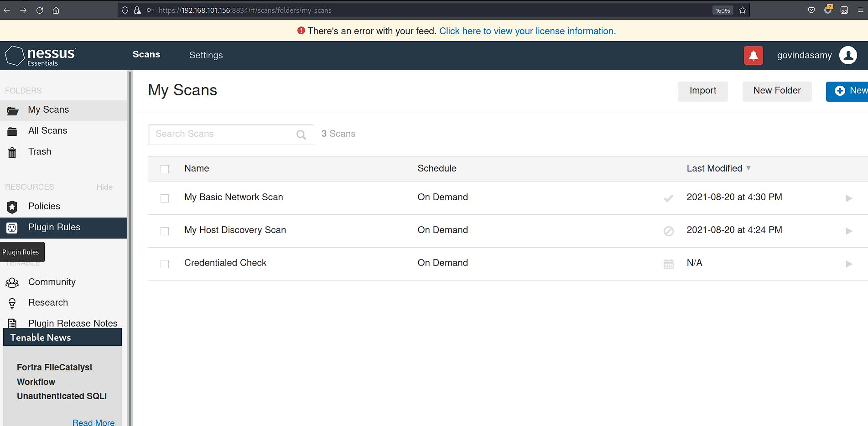Screen dimensions: 868x426
Task: Sort by Name column header
Action: pos(197,168)
